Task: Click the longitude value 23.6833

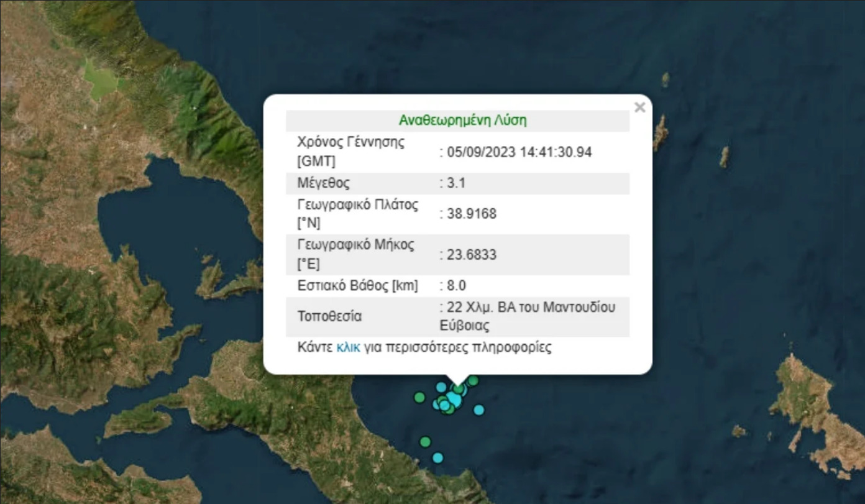Action: tap(470, 255)
